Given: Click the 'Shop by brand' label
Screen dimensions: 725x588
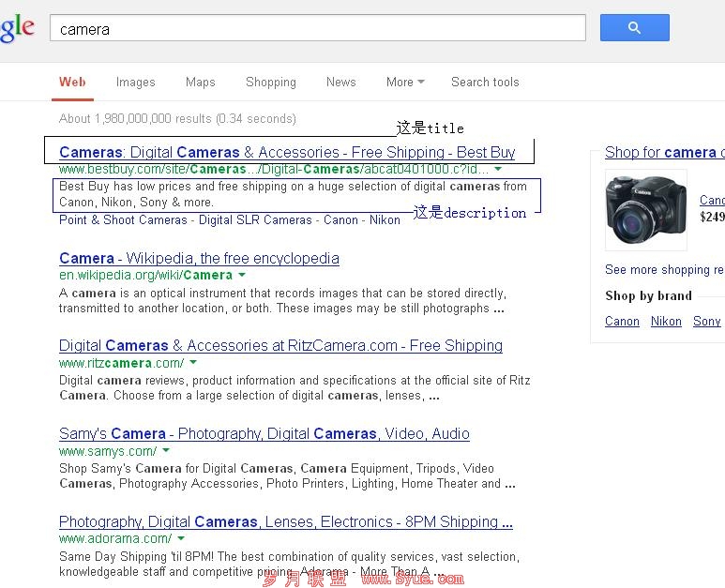Looking at the screenshot, I should point(648,295).
